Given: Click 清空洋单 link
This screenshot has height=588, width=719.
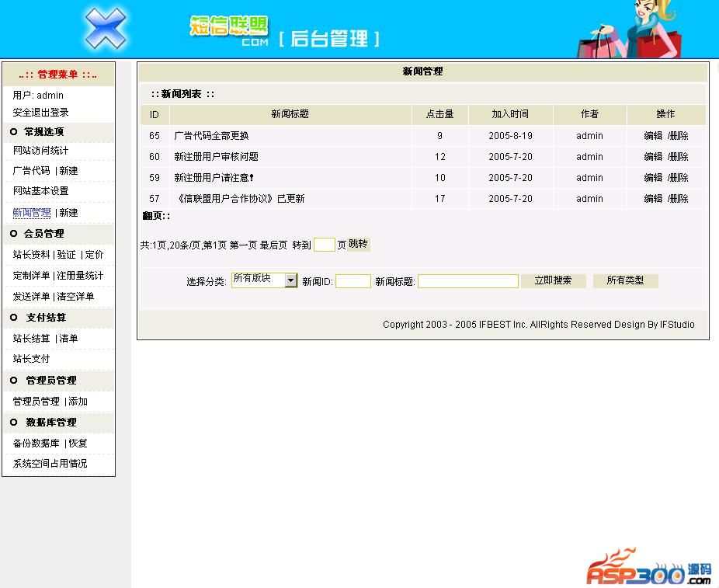Looking at the screenshot, I should coord(75,297).
